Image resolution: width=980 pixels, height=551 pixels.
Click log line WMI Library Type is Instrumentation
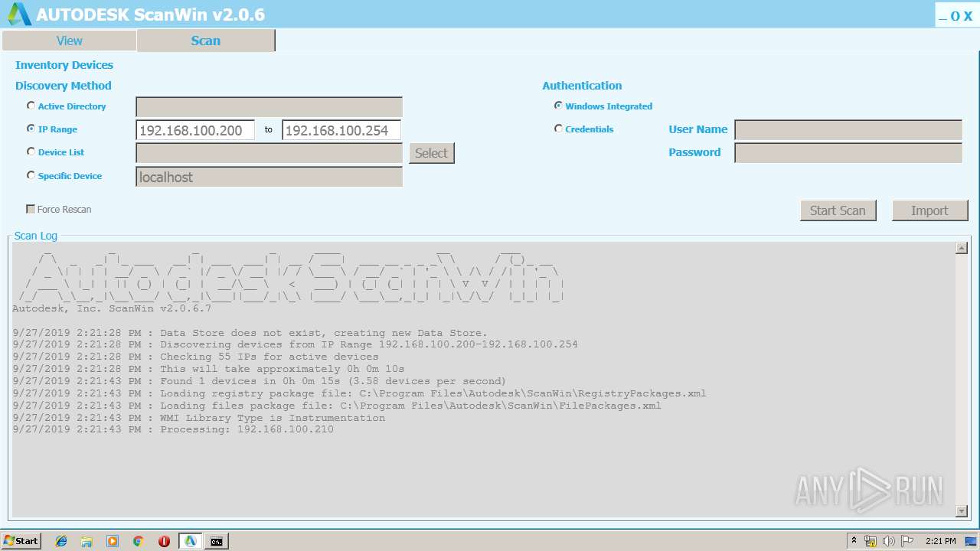pyautogui.click(x=199, y=418)
